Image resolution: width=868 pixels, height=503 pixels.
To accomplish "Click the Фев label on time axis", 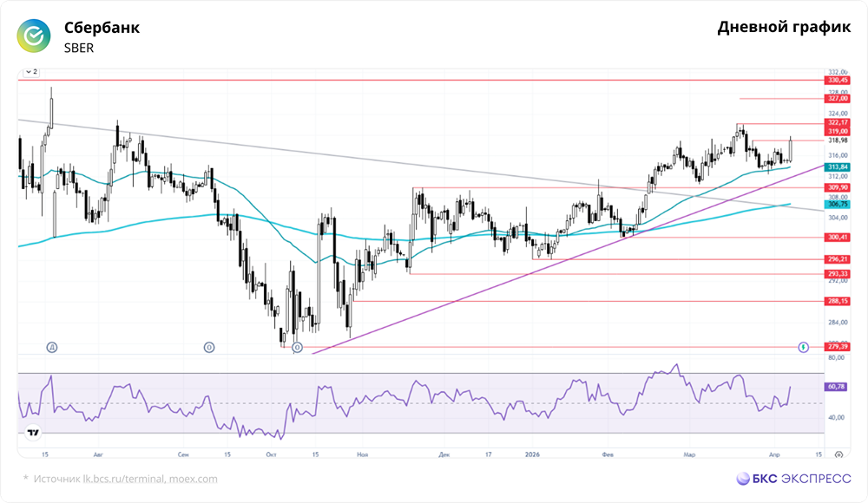I will tap(608, 454).
